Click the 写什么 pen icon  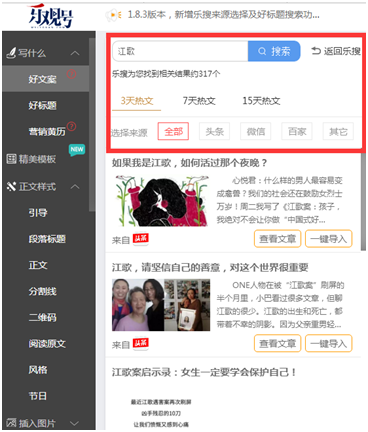tap(11, 53)
